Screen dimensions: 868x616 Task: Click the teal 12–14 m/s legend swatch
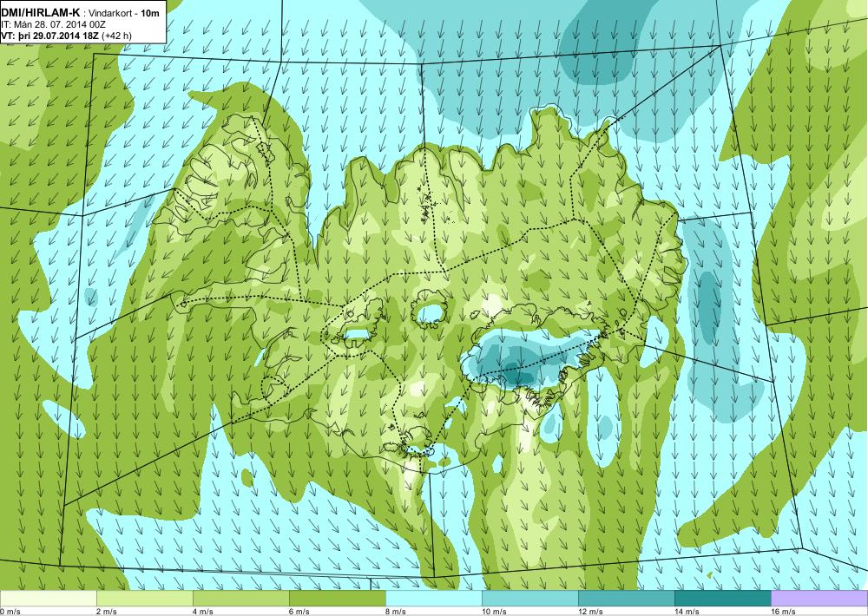click(x=626, y=599)
